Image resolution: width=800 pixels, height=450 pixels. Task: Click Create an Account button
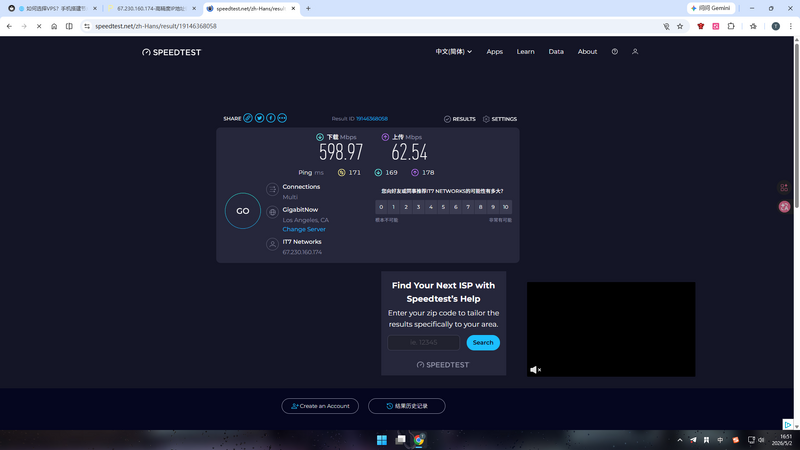point(320,406)
